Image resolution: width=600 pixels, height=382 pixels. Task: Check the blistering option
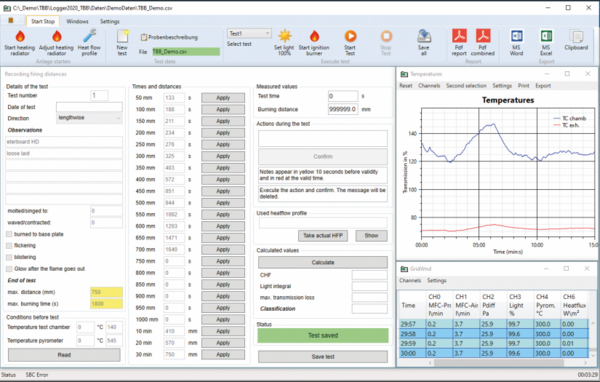[9, 257]
